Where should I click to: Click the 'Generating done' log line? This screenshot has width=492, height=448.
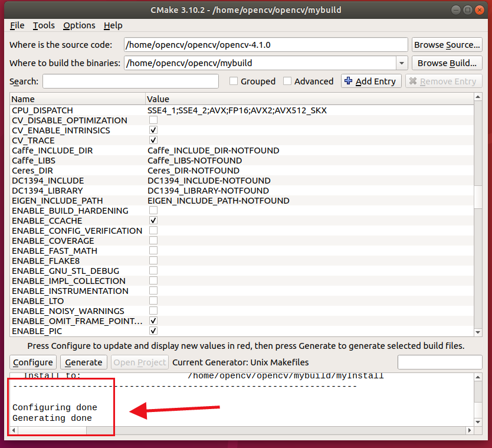point(52,418)
